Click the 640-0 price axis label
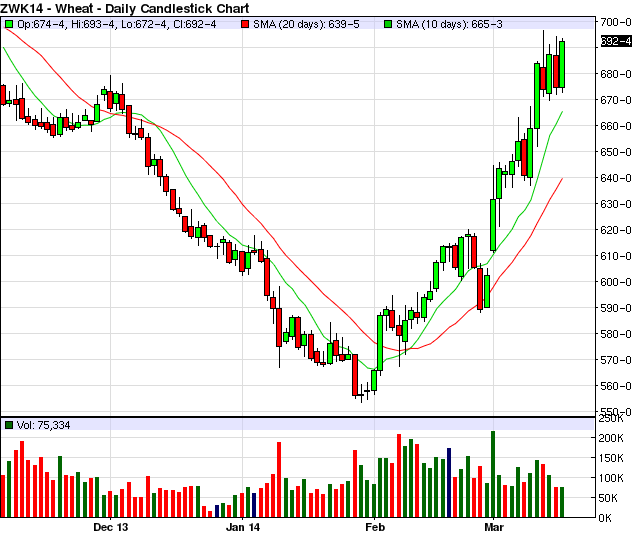Viewport: 640px width, 536px height. (x=616, y=178)
